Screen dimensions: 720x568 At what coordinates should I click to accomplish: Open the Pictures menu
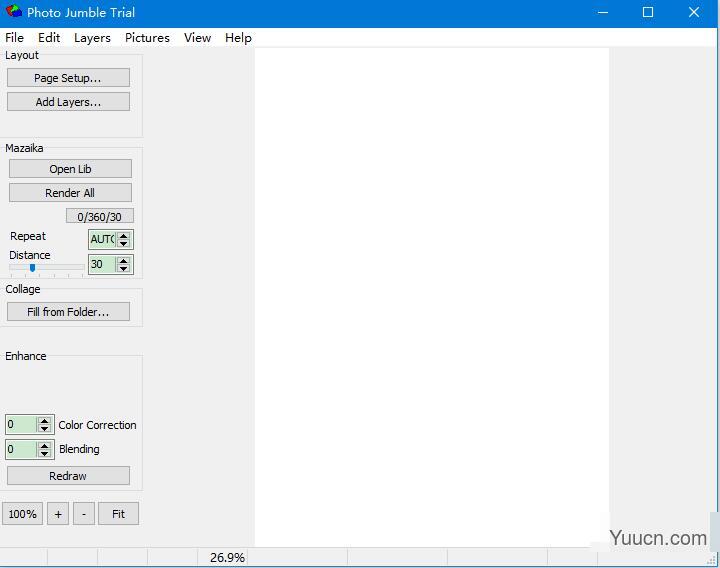pos(147,38)
